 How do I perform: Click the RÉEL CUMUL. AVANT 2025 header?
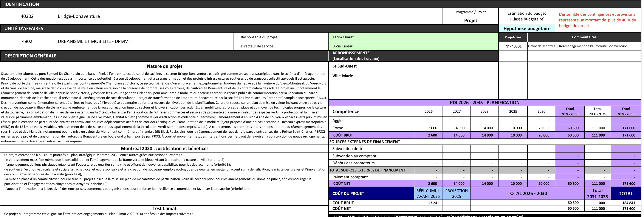(428, 193)
